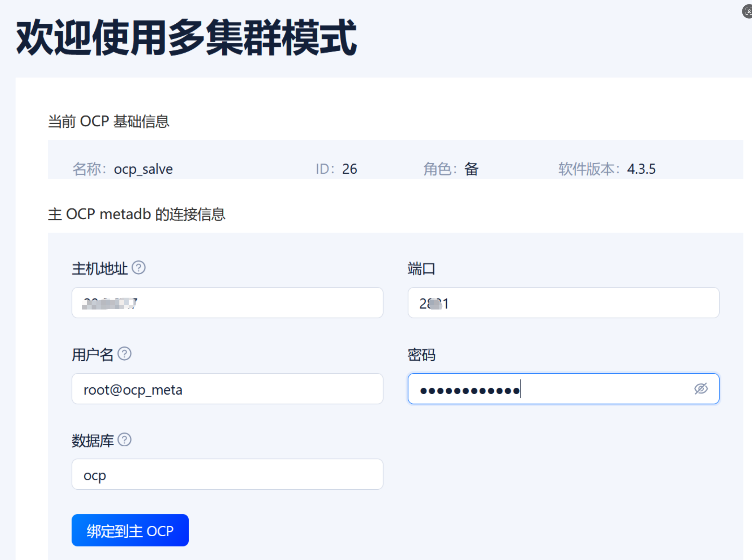Click the 欢迎使用多集群模式 page heading

point(187,37)
